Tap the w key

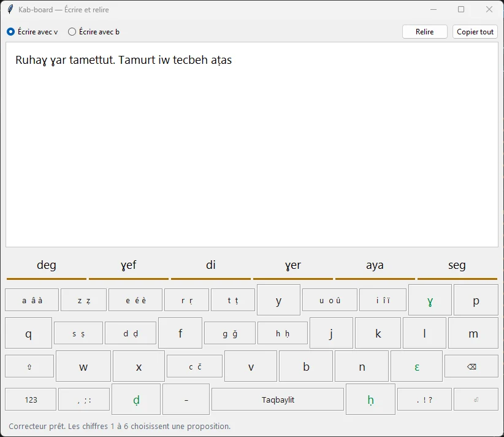(83, 366)
